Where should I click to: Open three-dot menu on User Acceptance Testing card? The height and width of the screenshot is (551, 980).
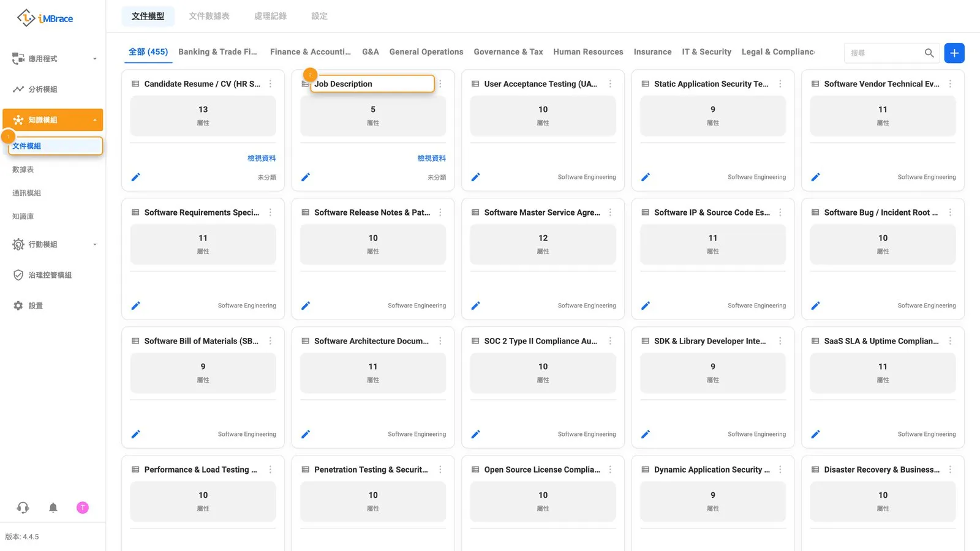610,84
